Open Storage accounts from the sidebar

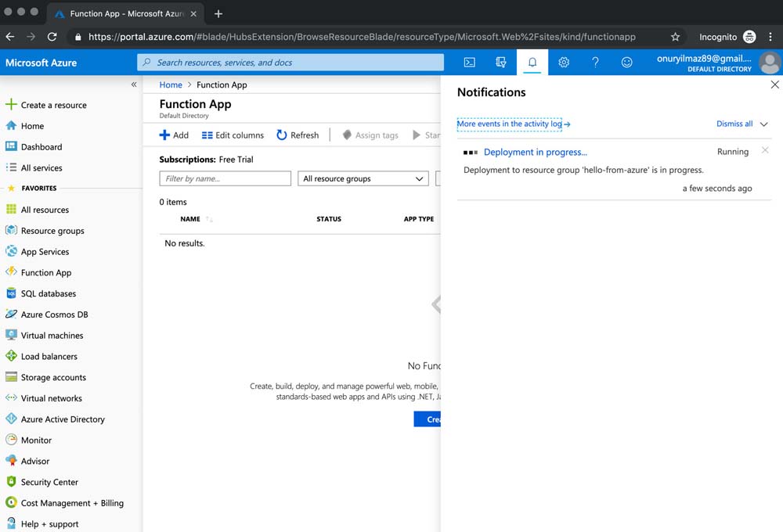tap(53, 377)
